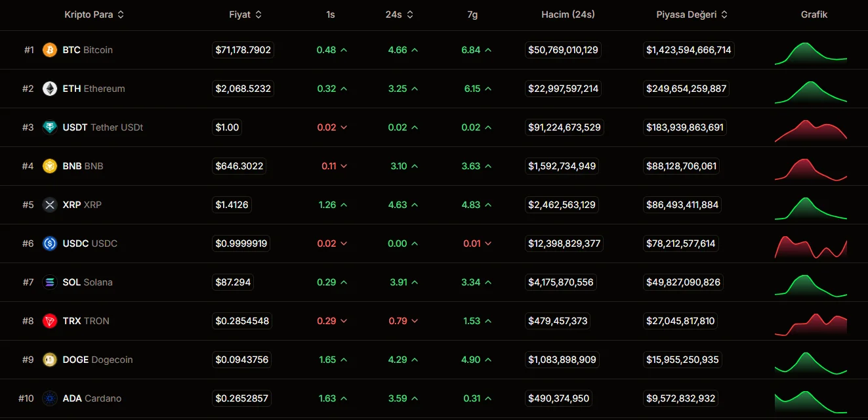The image size is (868, 420).
Task: Click Bitcoin price $71,178.7902 box
Action: [x=243, y=50]
